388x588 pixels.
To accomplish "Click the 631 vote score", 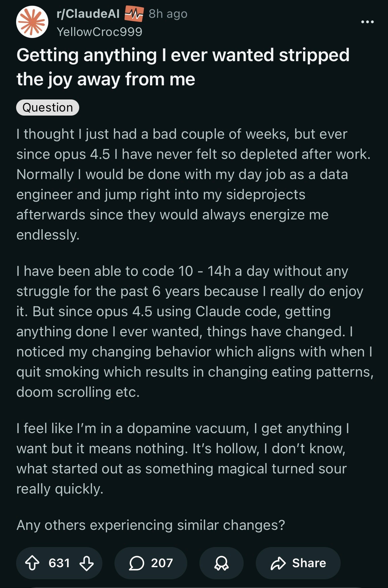I will (x=59, y=563).
